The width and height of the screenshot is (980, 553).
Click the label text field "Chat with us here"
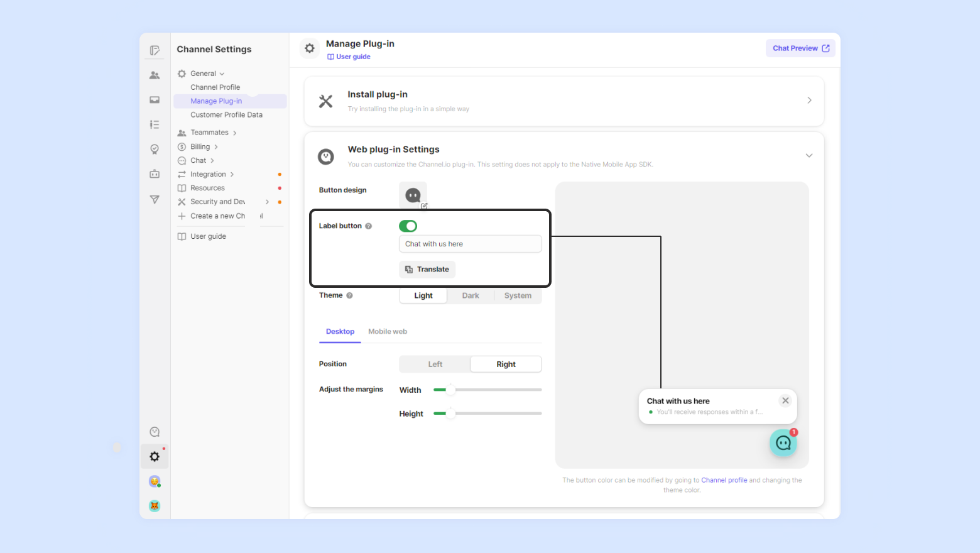coord(470,244)
